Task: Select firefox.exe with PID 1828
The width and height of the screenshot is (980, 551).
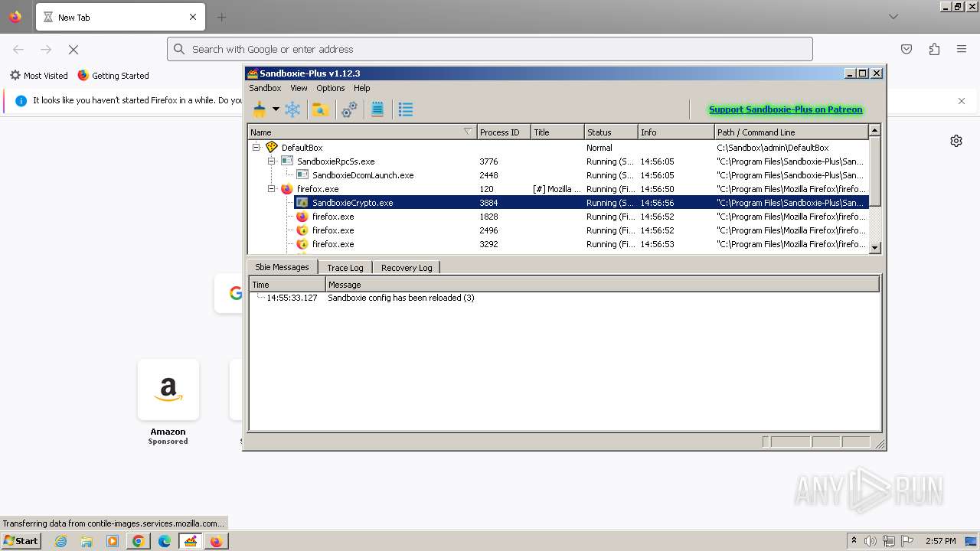Action: click(559, 217)
